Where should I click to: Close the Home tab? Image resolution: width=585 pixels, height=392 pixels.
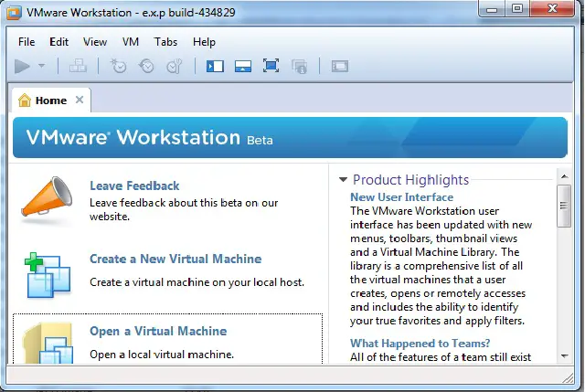coord(80,100)
